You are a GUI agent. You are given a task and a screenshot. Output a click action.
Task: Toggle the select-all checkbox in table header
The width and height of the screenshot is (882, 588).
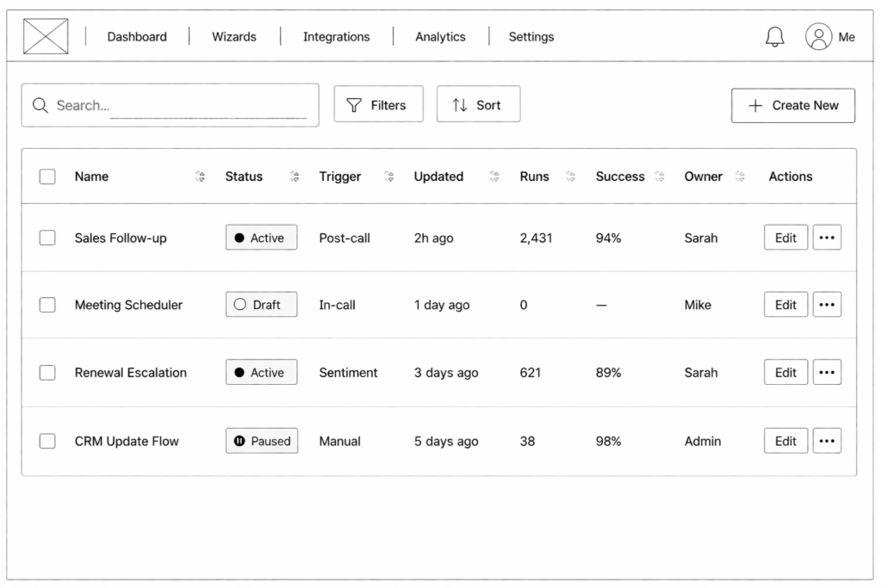[47, 176]
